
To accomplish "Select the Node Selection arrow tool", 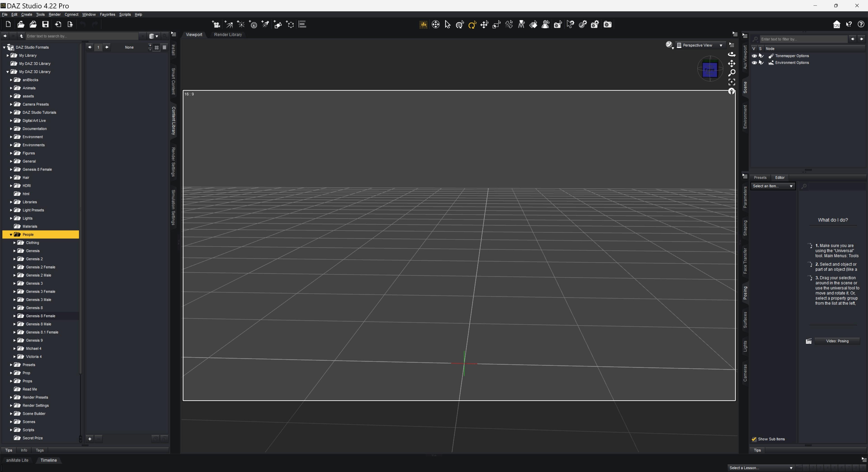I will pyautogui.click(x=448, y=24).
